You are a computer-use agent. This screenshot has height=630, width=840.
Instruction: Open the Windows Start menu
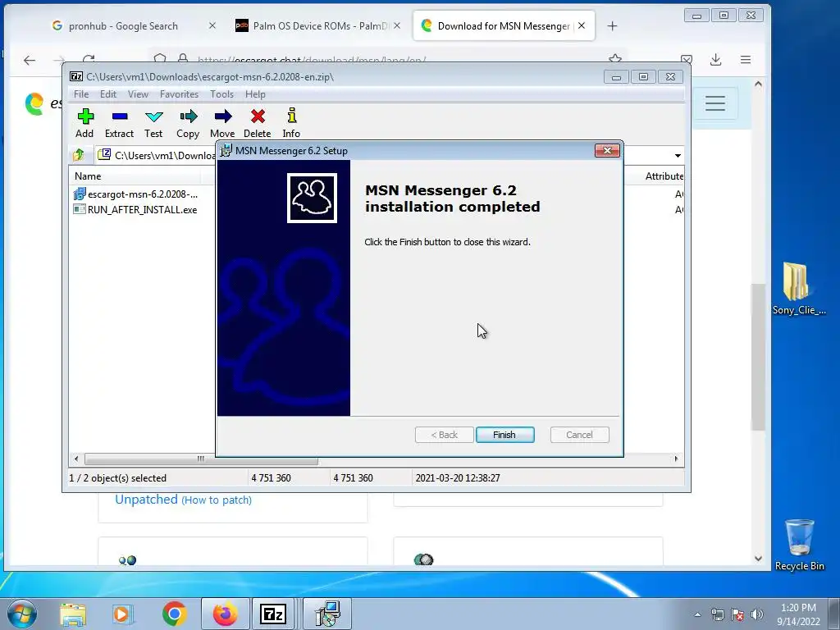pos(22,614)
